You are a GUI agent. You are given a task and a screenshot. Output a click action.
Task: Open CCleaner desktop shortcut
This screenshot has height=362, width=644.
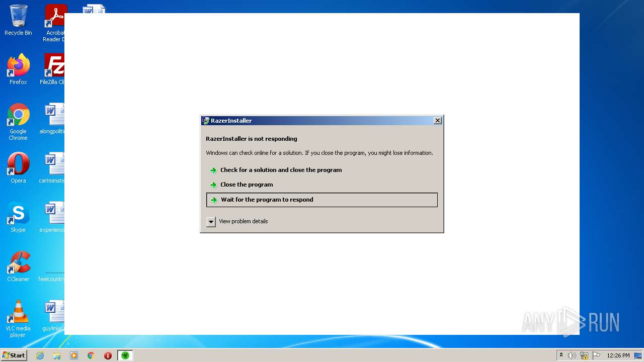click(x=18, y=266)
